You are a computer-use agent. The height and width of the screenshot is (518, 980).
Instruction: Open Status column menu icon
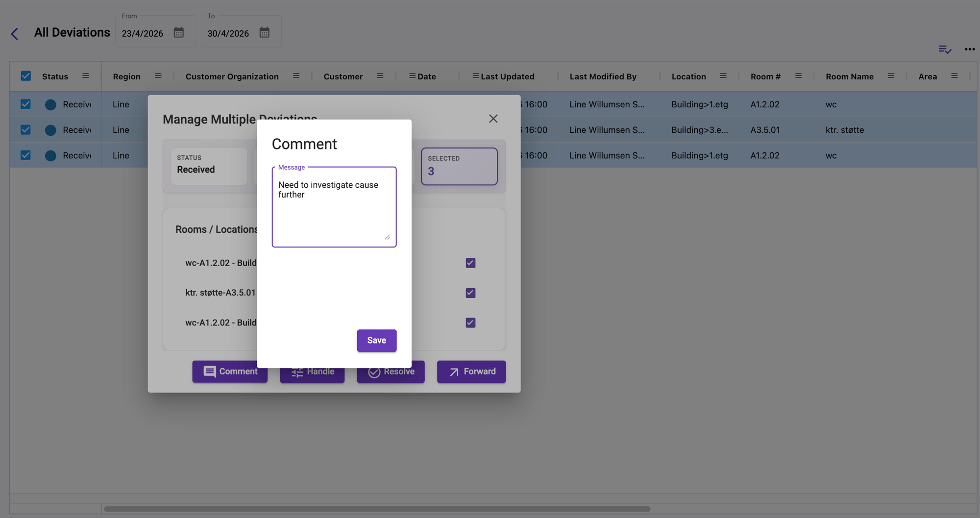click(86, 76)
